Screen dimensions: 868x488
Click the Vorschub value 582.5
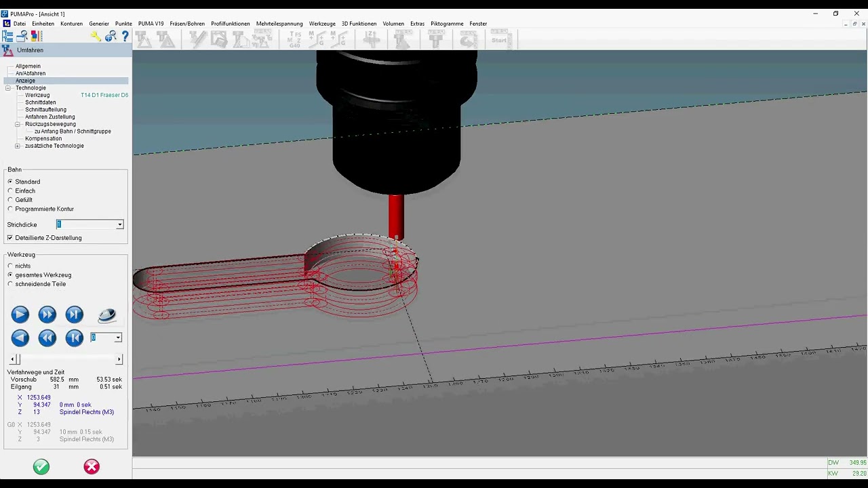(57, 380)
